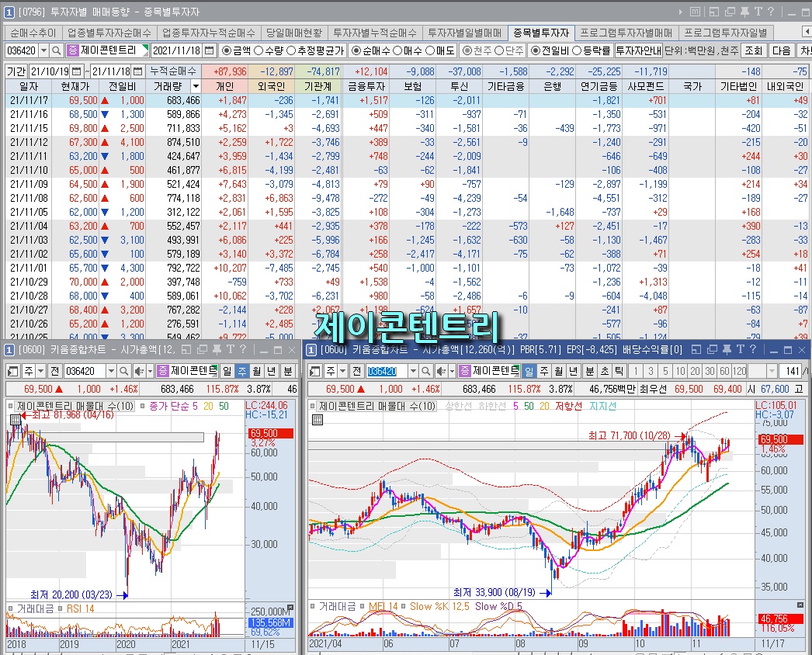Viewport: 812px width, 655px height.
Task: Open the interval dropdown beside 120 in right chart
Action: [772, 371]
